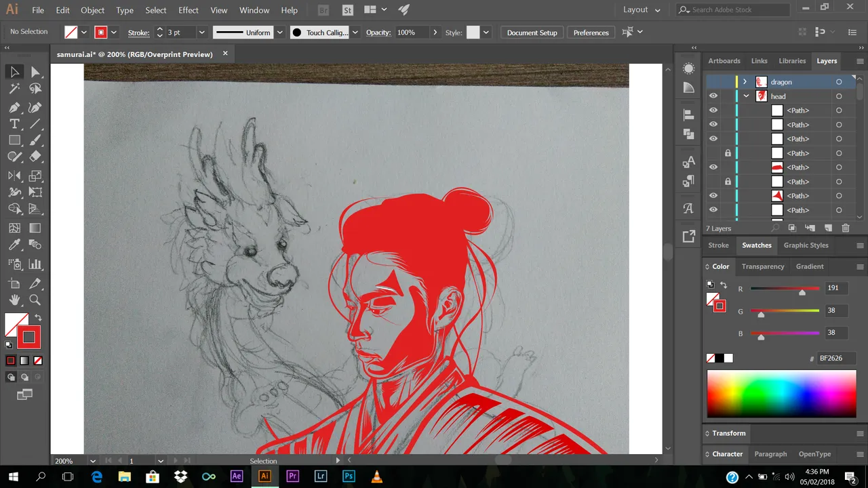
Task: Select the Mesh tool
Action: (x=14, y=228)
